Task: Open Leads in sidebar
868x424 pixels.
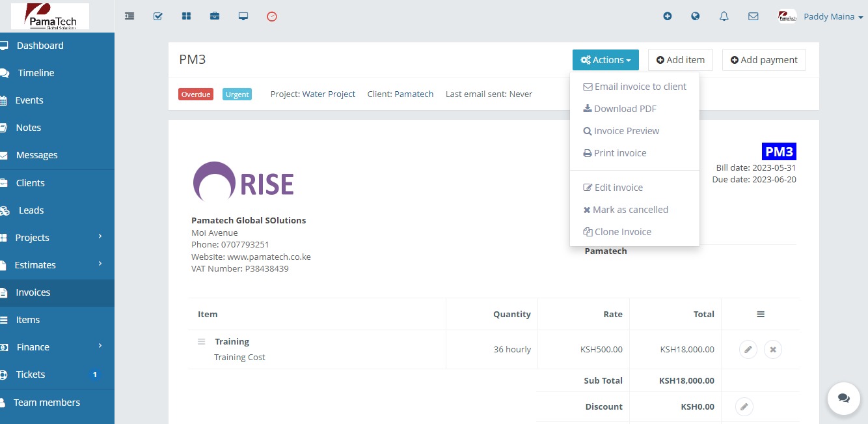Action: (57, 210)
